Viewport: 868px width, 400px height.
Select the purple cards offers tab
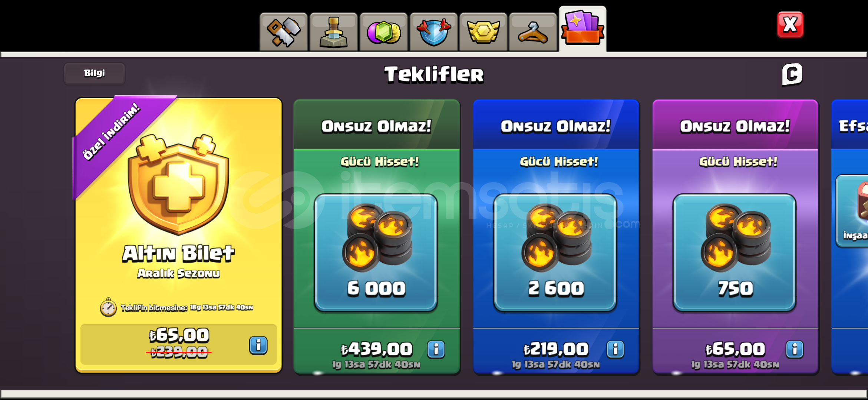pyautogui.click(x=582, y=29)
